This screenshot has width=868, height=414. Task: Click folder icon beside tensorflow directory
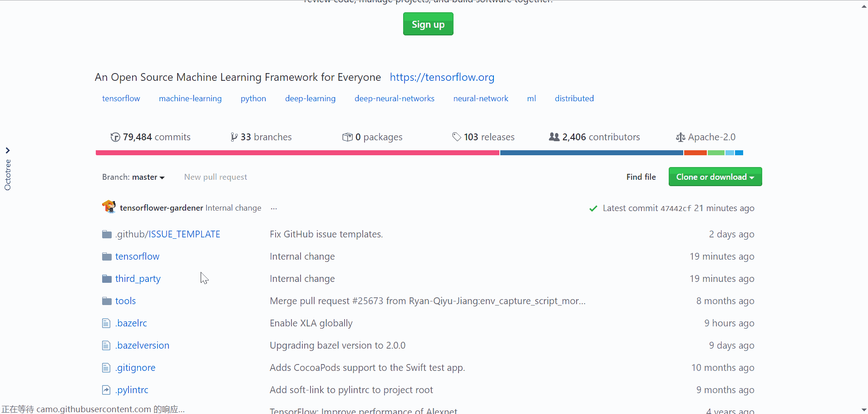click(107, 256)
